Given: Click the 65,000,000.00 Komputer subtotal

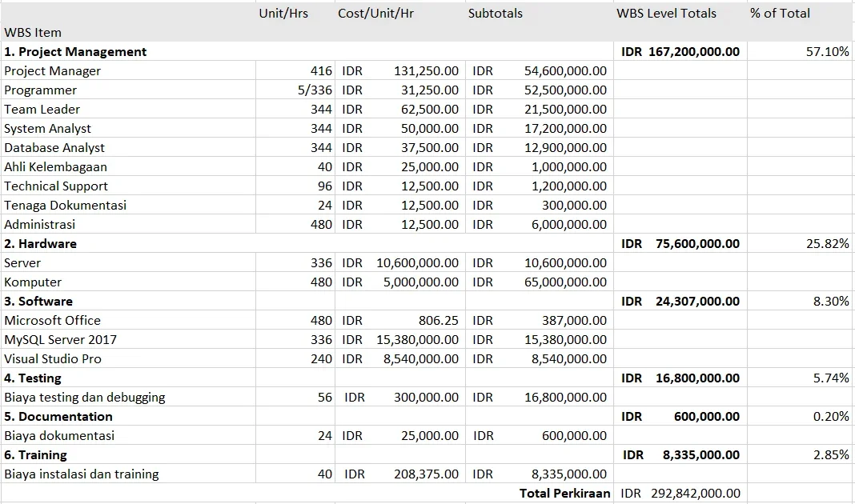Looking at the screenshot, I should pyautogui.click(x=565, y=282).
